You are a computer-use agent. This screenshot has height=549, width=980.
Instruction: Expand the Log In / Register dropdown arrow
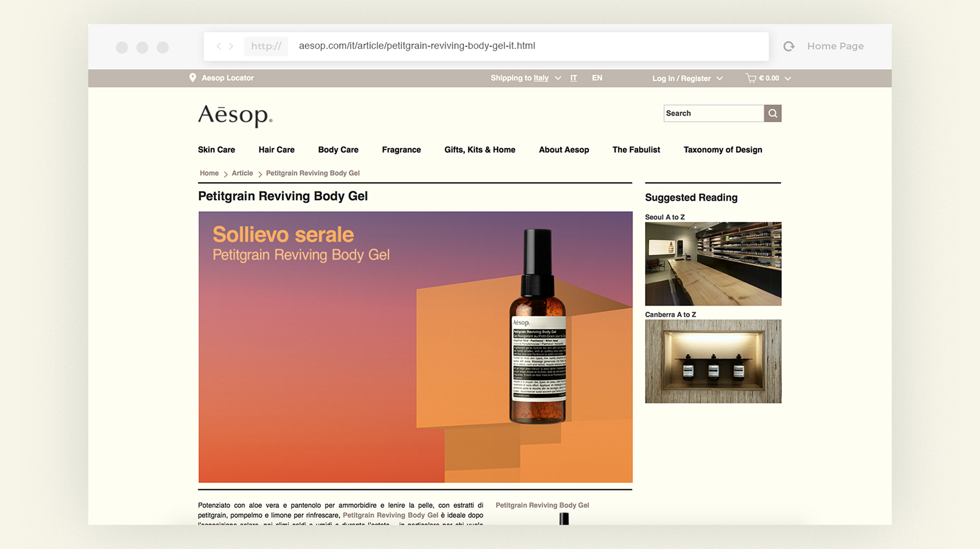(719, 78)
